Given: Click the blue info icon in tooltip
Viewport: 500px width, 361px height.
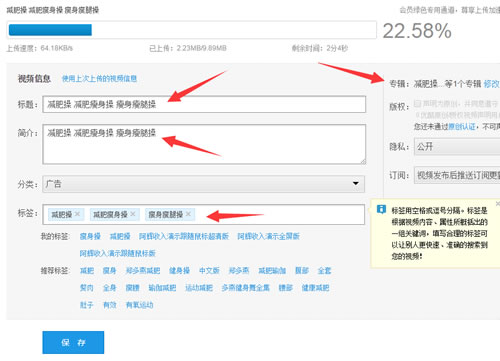Looking at the screenshot, I should 381,209.
